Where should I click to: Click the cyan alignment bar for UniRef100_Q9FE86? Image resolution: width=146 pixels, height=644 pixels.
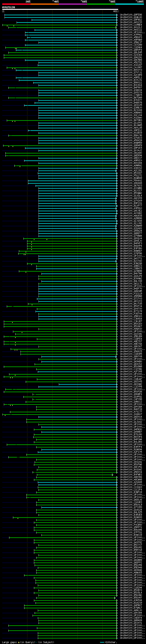(x=61, y=15)
